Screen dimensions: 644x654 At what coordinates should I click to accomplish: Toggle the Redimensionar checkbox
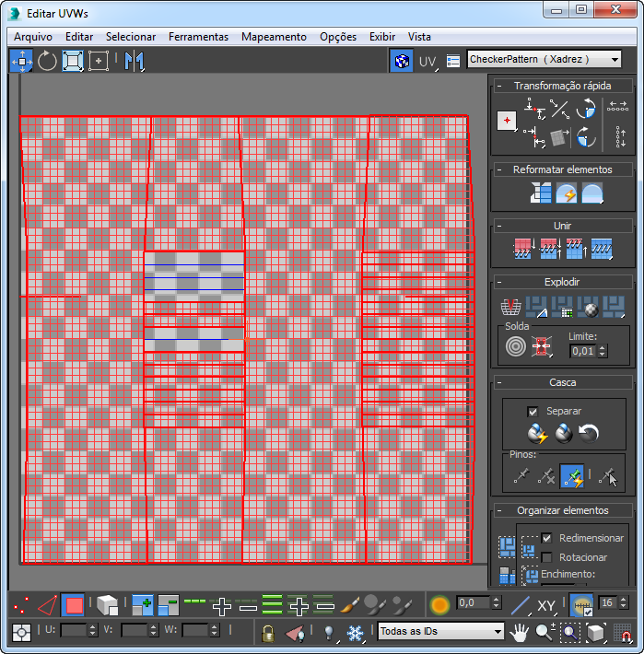point(546,538)
